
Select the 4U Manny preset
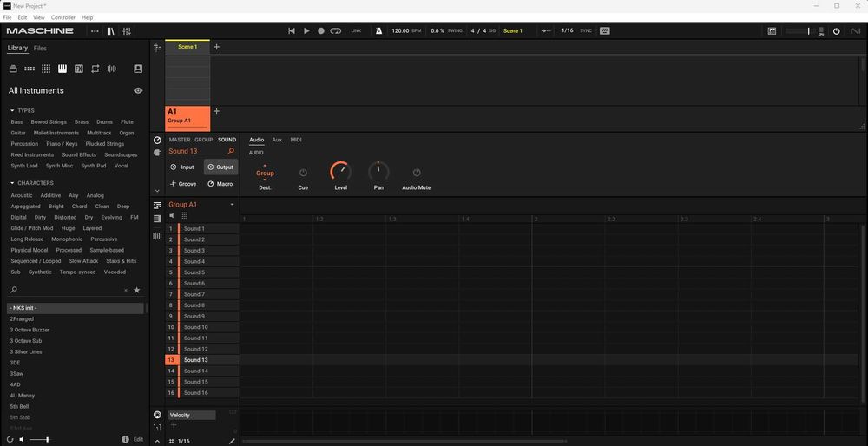click(23, 396)
